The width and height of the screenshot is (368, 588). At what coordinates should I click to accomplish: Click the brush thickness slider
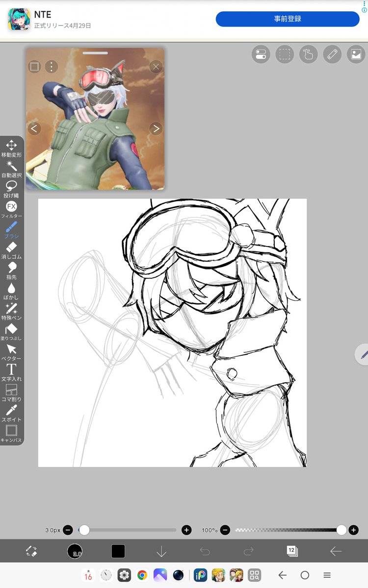[x=127, y=530]
